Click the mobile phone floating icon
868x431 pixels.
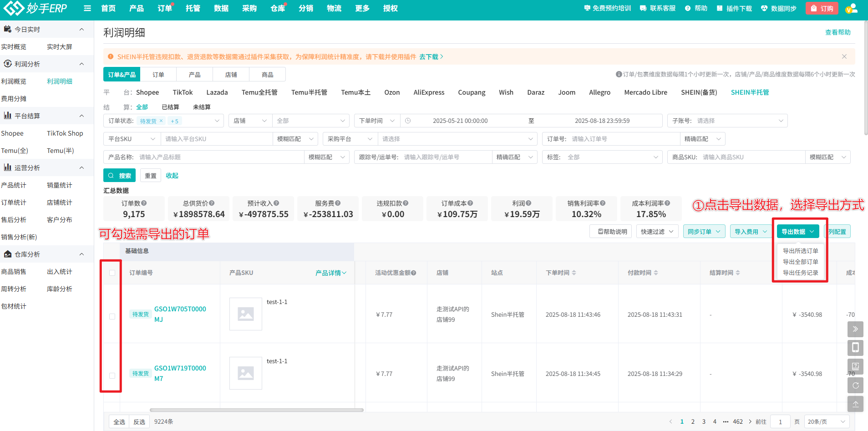(855, 348)
